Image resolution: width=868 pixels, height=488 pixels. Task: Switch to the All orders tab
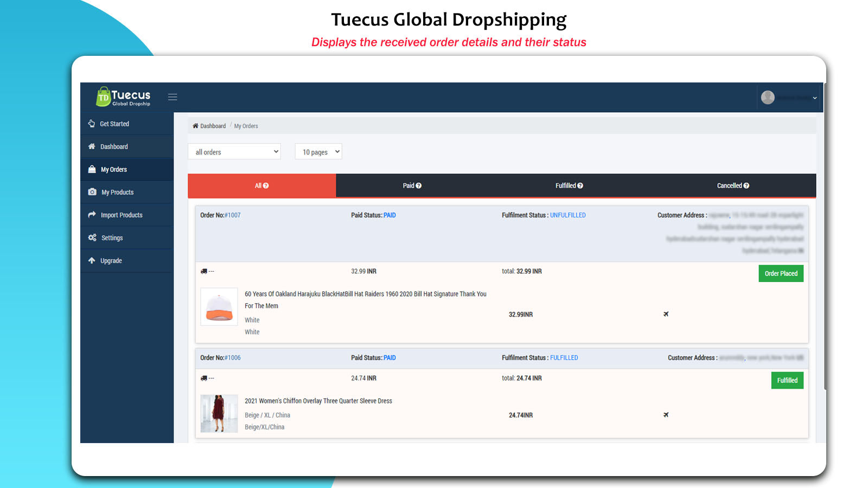click(x=262, y=185)
